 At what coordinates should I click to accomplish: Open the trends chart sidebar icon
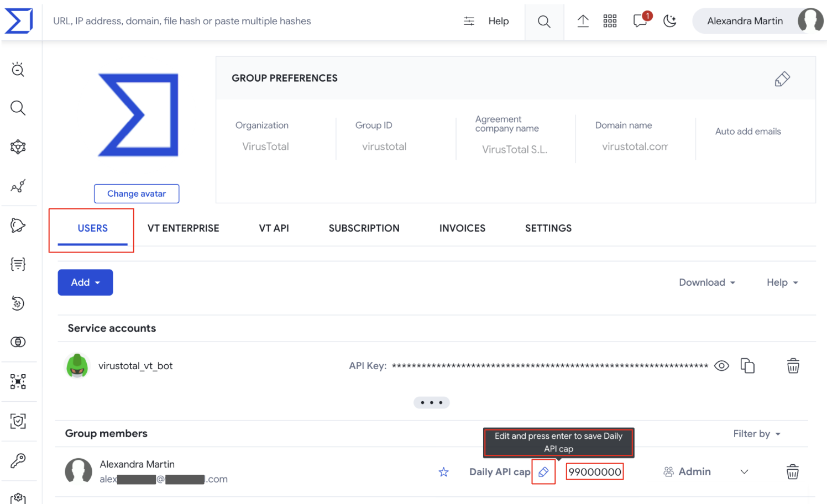18,186
